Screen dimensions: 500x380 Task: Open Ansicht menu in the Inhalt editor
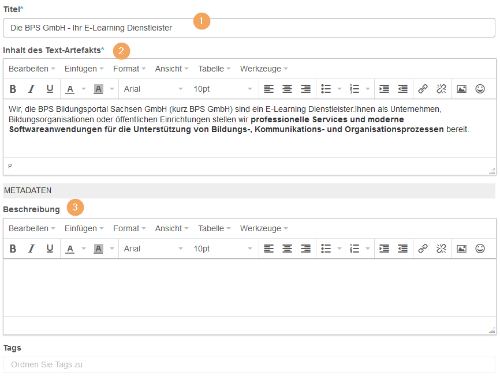point(172,69)
